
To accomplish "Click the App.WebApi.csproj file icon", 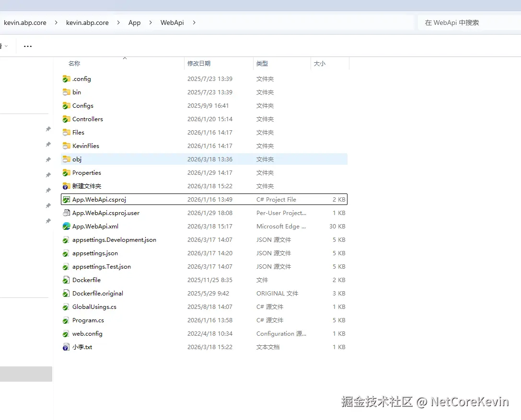I will (x=67, y=200).
